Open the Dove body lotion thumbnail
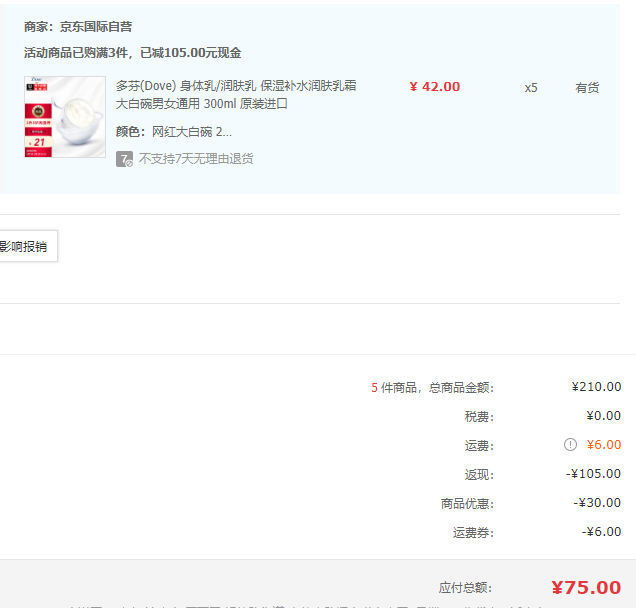636x608 pixels. [x=65, y=116]
